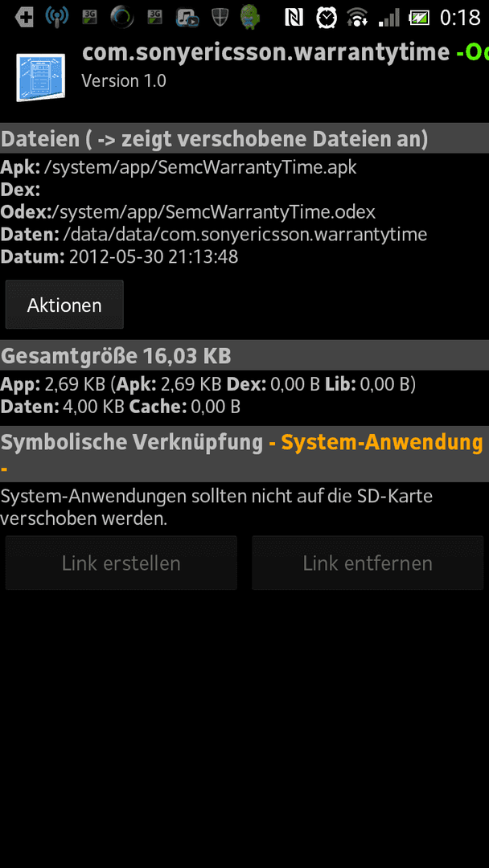489x868 pixels.
Task: Tap the alarm clock status icon
Action: [327, 18]
